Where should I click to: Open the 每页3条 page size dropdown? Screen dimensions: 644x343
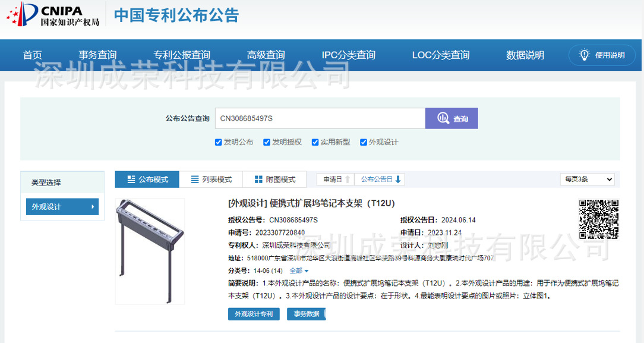tap(588, 179)
